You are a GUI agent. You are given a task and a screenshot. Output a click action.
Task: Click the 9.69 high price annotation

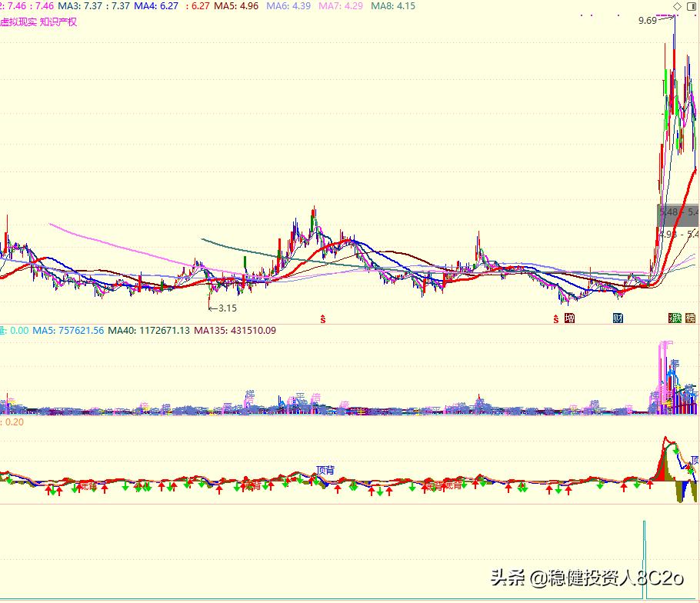[x=647, y=21]
